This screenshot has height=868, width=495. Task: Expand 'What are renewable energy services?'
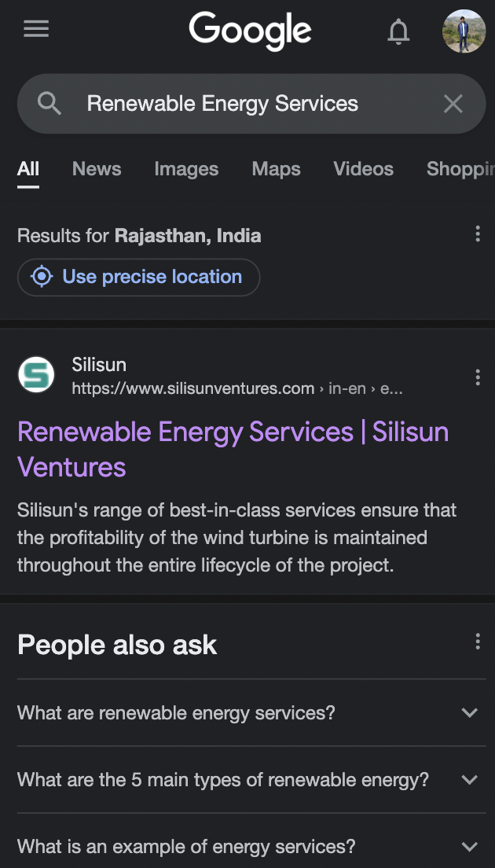pyautogui.click(x=469, y=713)
